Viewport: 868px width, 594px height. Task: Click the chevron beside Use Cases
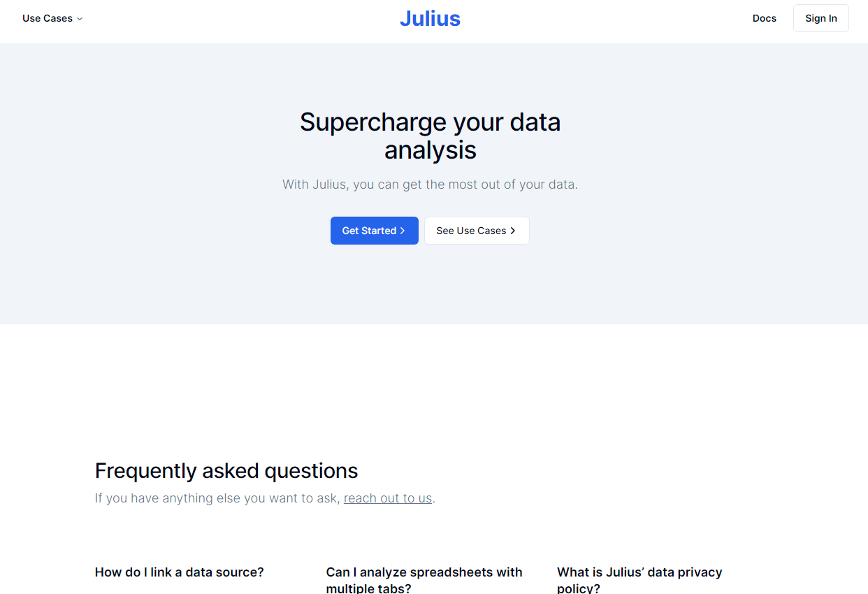80,19
